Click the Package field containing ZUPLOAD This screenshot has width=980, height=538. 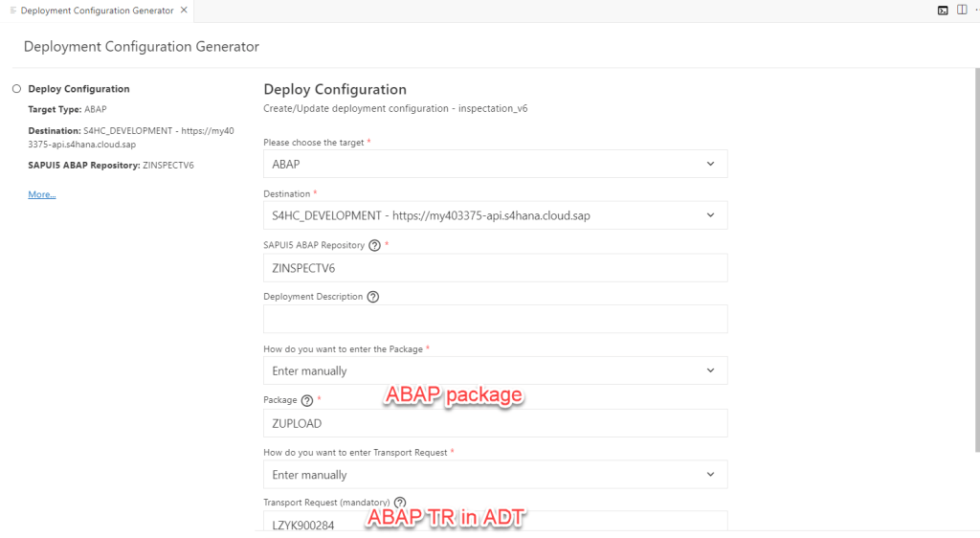(495, 423)
